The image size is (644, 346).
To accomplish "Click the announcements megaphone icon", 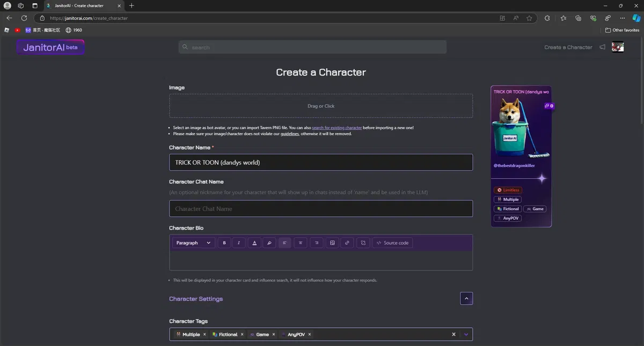I will pos(602,47).
